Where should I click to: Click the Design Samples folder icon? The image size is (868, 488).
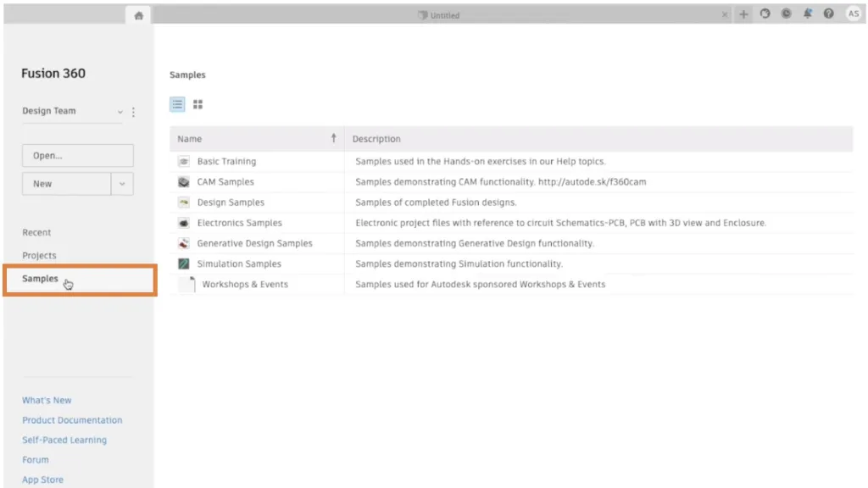pos(184,202)
